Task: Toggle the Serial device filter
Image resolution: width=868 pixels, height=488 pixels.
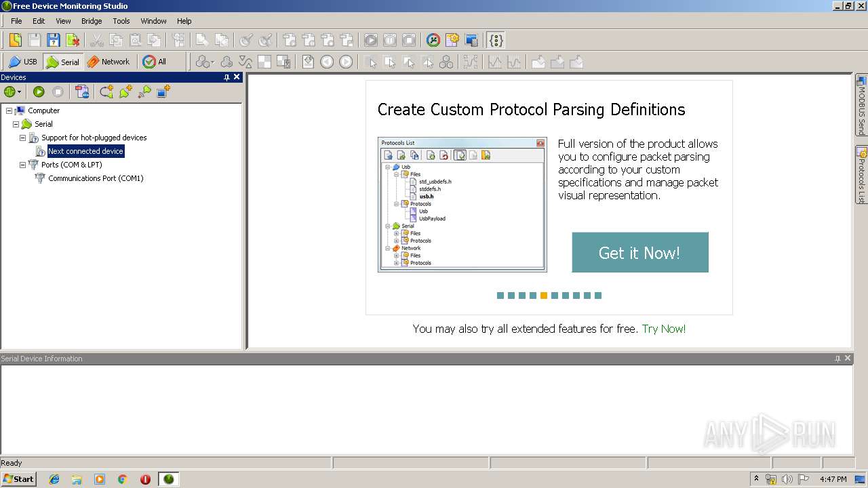Action: pos(62,62)
